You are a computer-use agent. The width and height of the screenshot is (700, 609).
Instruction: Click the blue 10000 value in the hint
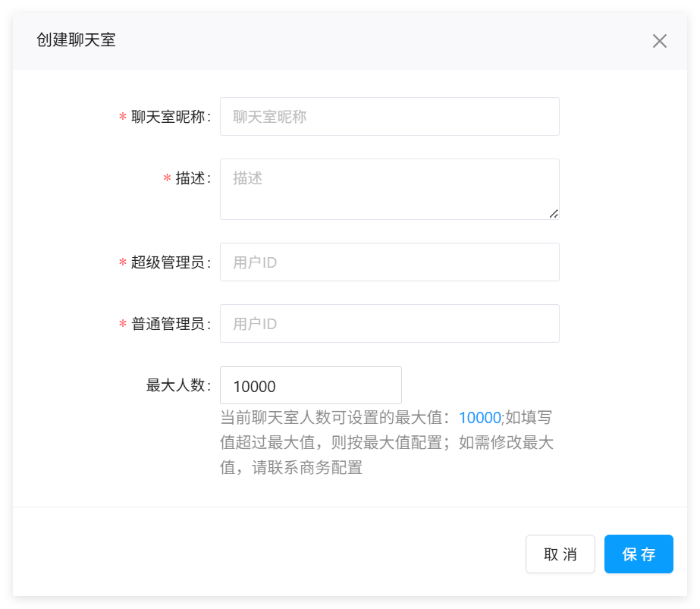coord(479,418)
